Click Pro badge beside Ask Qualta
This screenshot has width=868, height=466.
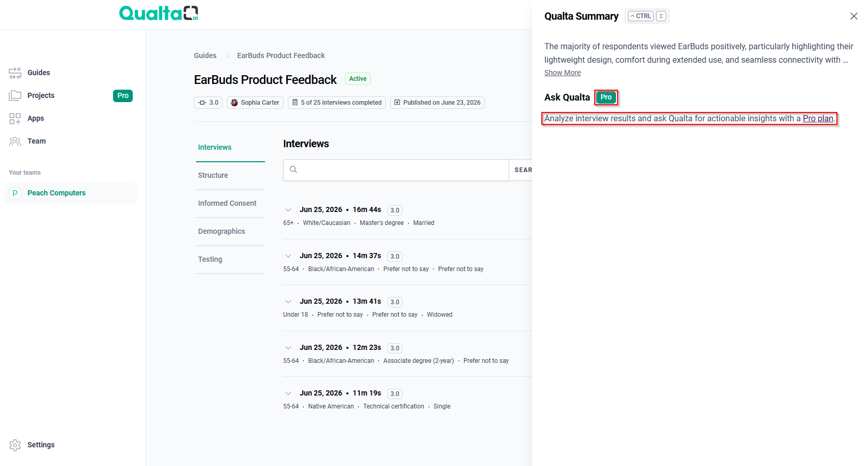tap(606, 97)
